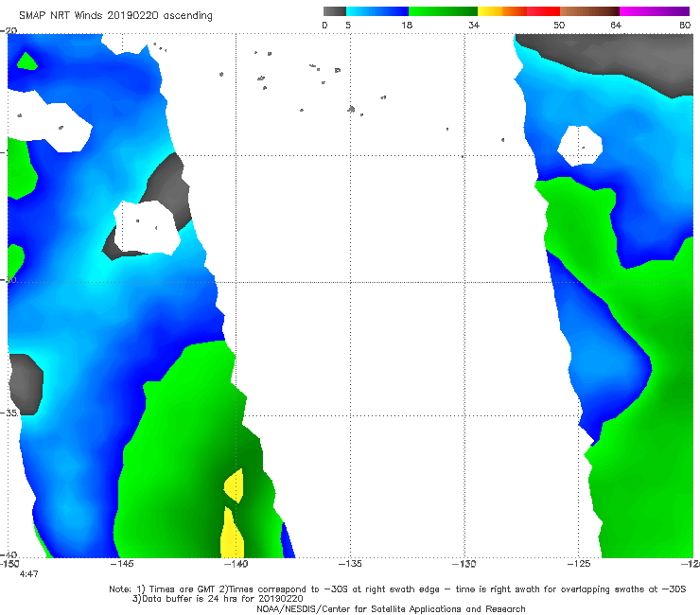Click the note '3)Data buffer is 24 hrs'
Screen dimensions: 700x615
click(x=218, y=599)
